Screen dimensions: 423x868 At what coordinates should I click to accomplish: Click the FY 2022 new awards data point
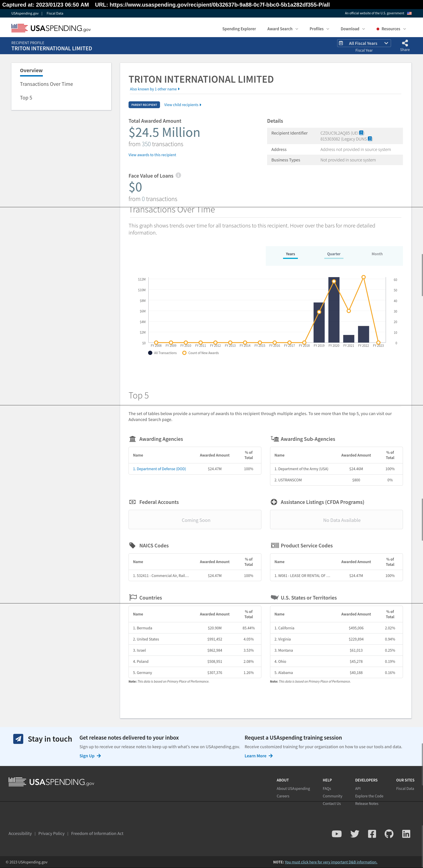pos(363,277)
